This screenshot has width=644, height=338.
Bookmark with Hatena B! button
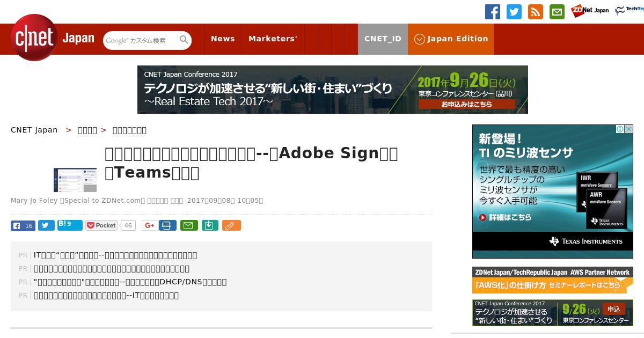point(70,225)
